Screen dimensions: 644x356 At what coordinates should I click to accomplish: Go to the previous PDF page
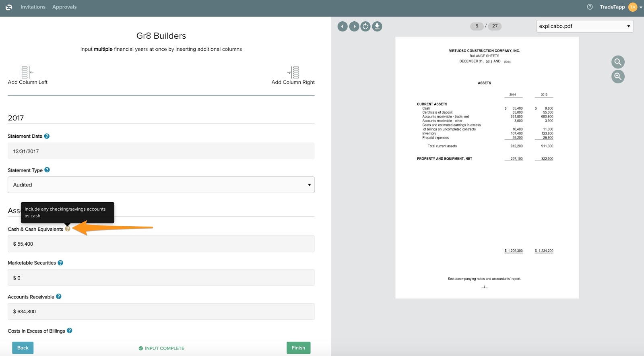click(x=342, y=27)
